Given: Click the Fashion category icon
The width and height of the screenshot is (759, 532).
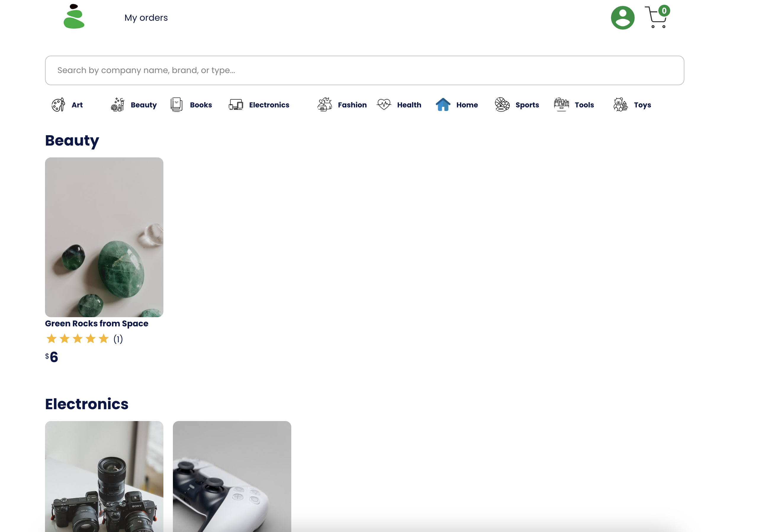Looking at the screenshot, I should 325,105.
